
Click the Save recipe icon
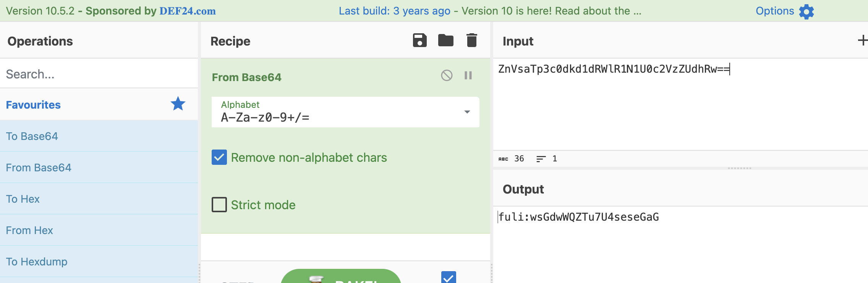point(419,40)
